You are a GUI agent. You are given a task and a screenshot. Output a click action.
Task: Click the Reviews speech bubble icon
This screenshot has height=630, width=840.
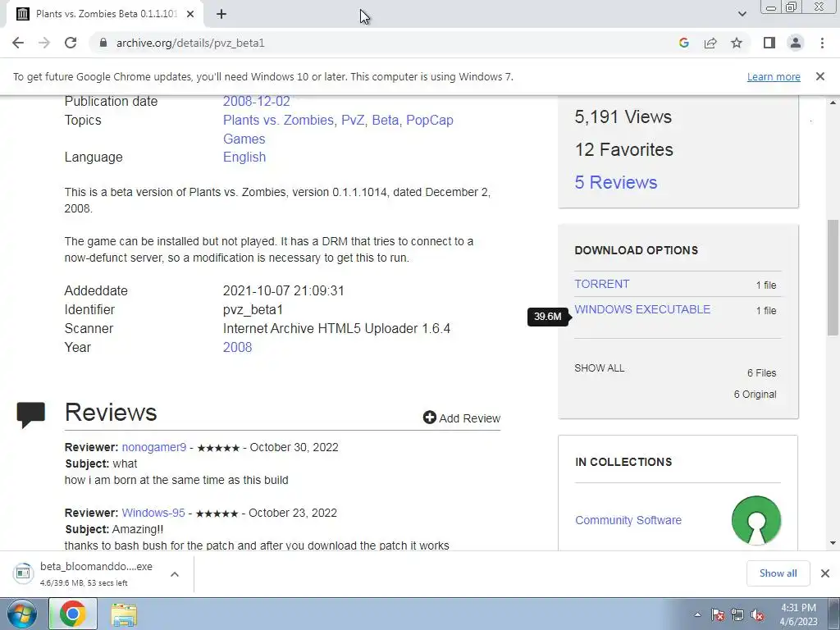point(30,414)
